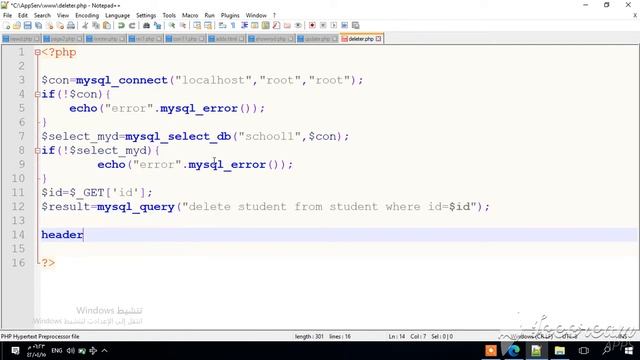The width and height of the screenshot is (640, 360).
Task: Click the Open file toolbar icon
Action: [17, 25]
